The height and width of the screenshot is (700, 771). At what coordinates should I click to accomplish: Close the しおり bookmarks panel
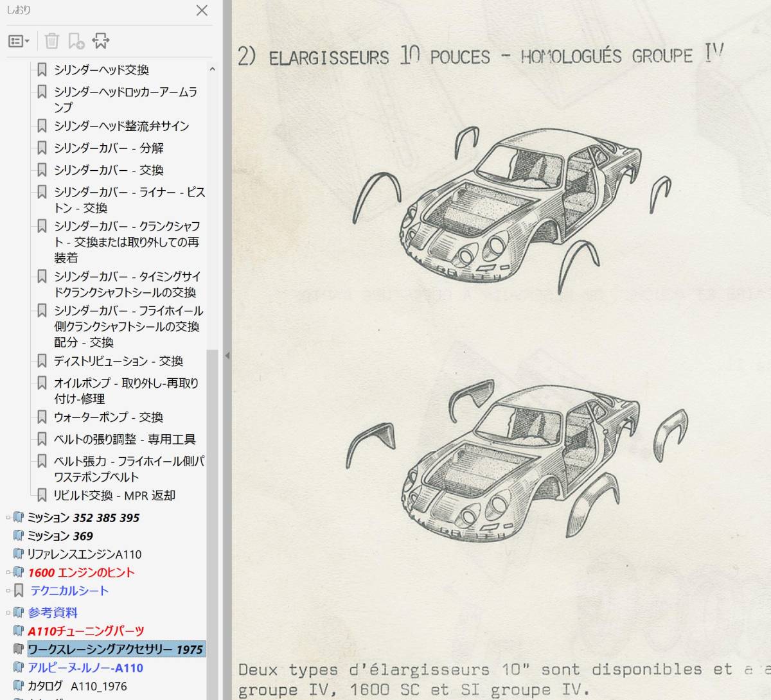[202, 10]
